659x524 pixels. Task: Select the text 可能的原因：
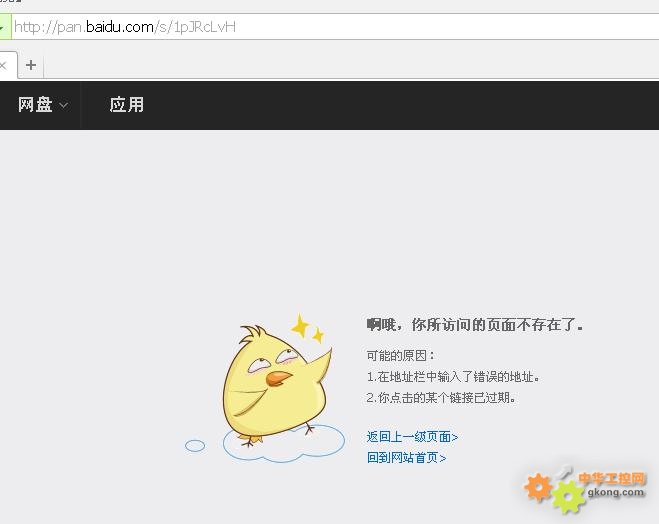click(x=401, y=355)
